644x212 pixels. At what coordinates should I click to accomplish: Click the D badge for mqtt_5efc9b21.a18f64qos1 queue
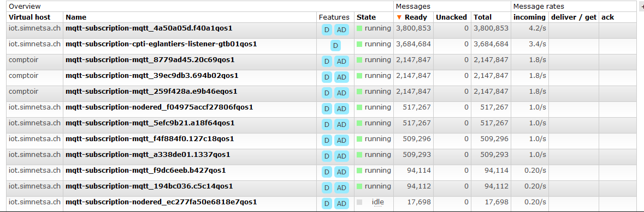(x=327, y=125)
